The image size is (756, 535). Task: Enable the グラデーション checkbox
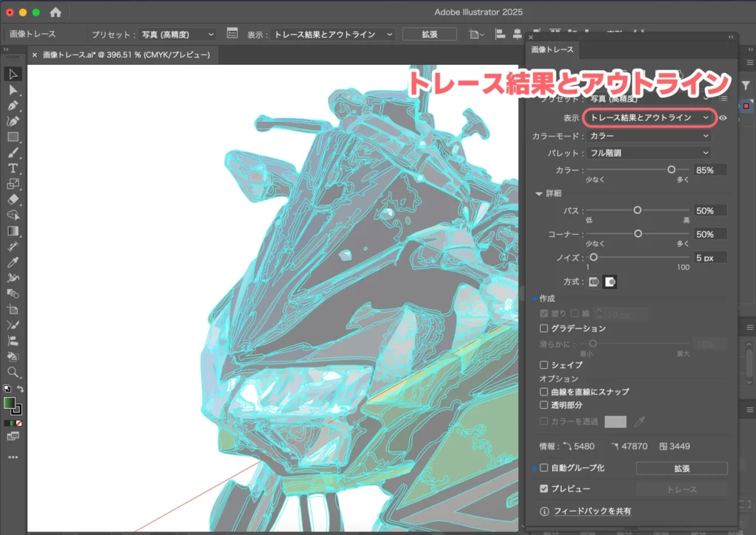tap(544, 328)
